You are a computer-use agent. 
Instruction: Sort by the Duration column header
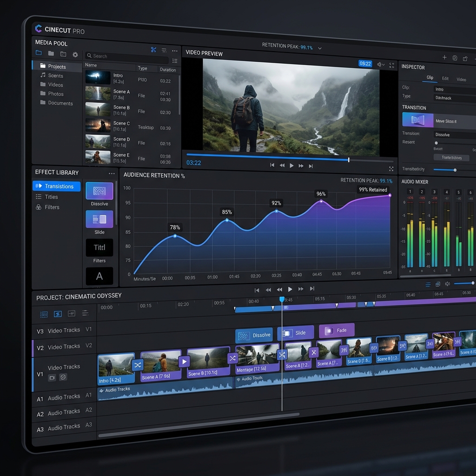click(168, 70)
